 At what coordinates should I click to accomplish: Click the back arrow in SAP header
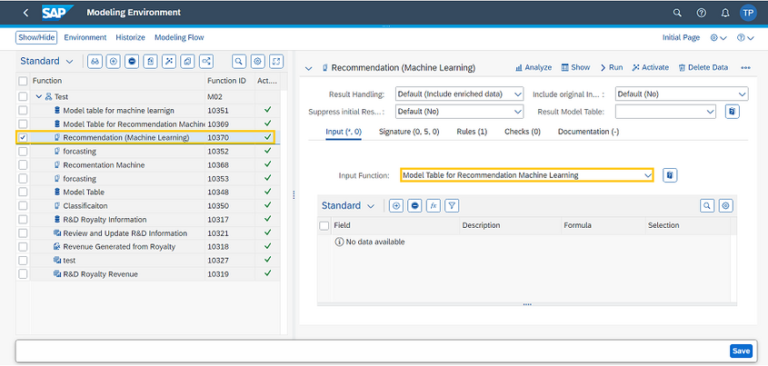tap(25, 13)
